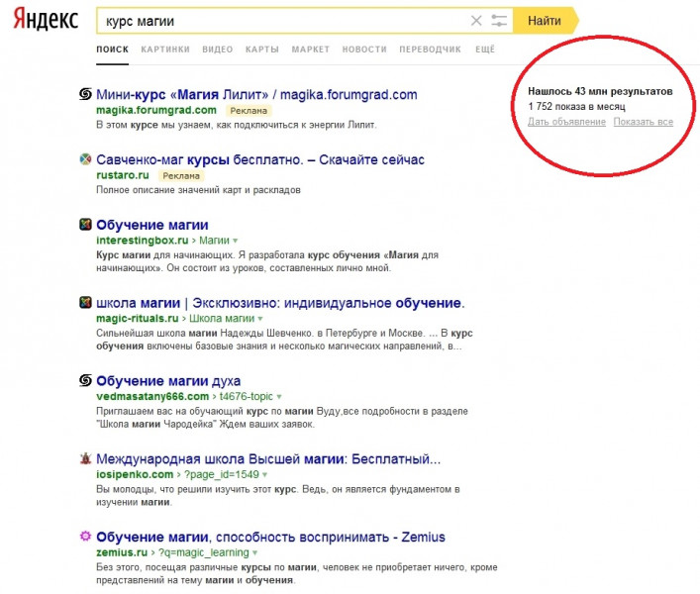This screenshot has width=700, height=594.
Task: Click the Дать объявление link
Action: [566, 122]
